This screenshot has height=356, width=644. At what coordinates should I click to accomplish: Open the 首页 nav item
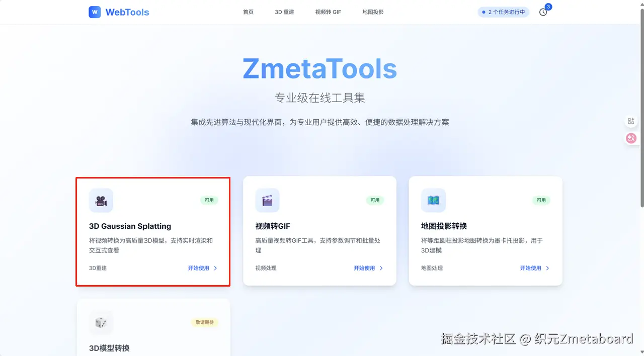point(248,12)
